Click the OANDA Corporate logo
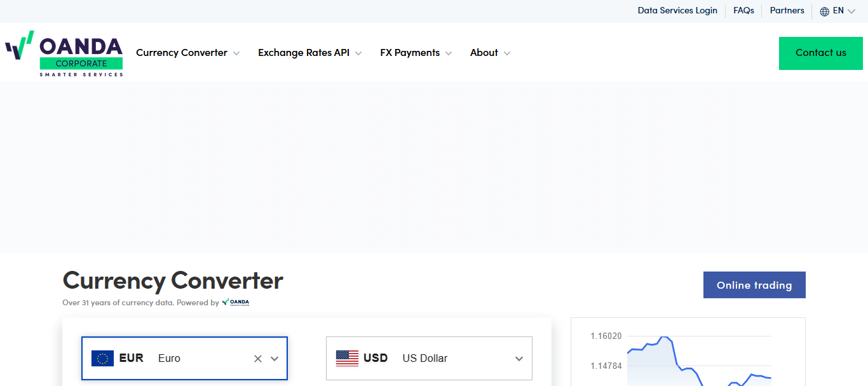The image size is (868, 386). coord(64,53)
